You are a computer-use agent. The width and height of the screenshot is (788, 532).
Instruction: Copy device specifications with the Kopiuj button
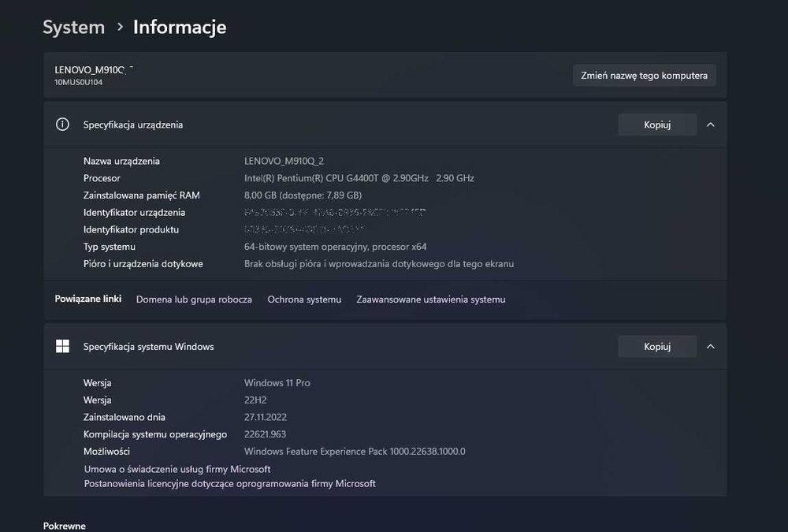tap(657, 125)
